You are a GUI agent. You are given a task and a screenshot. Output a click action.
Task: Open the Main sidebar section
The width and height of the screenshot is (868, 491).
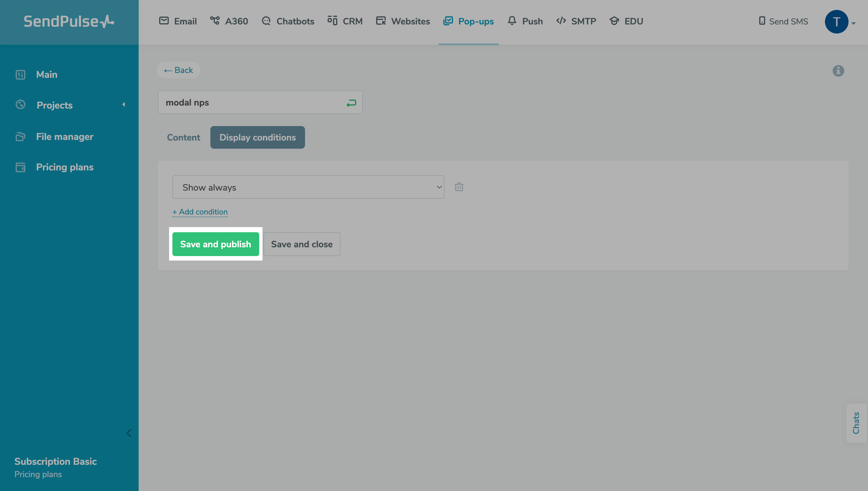click(x=46, y=74)
